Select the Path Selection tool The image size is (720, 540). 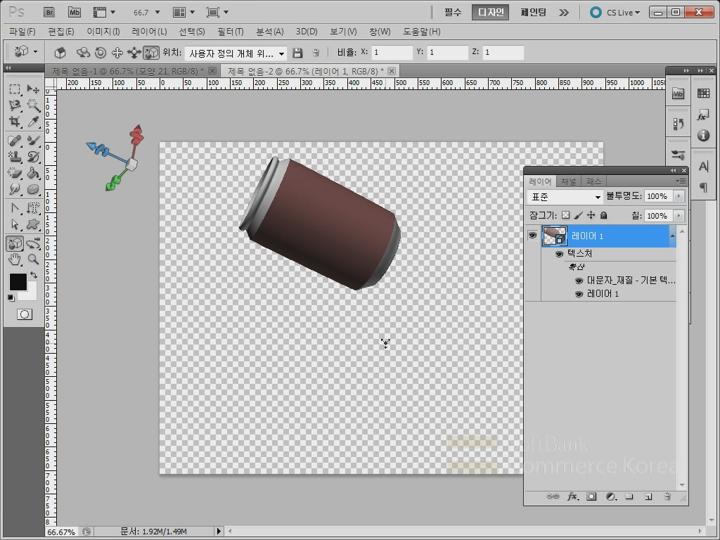point(15,225)
